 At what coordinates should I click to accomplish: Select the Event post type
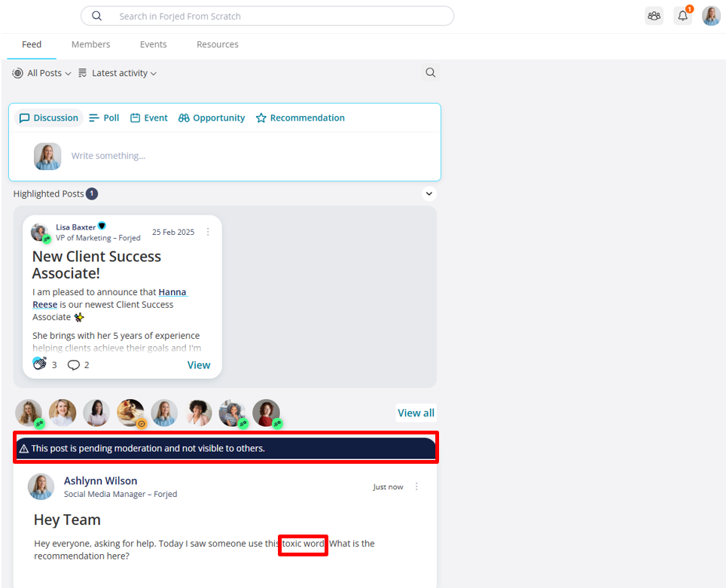149,118
